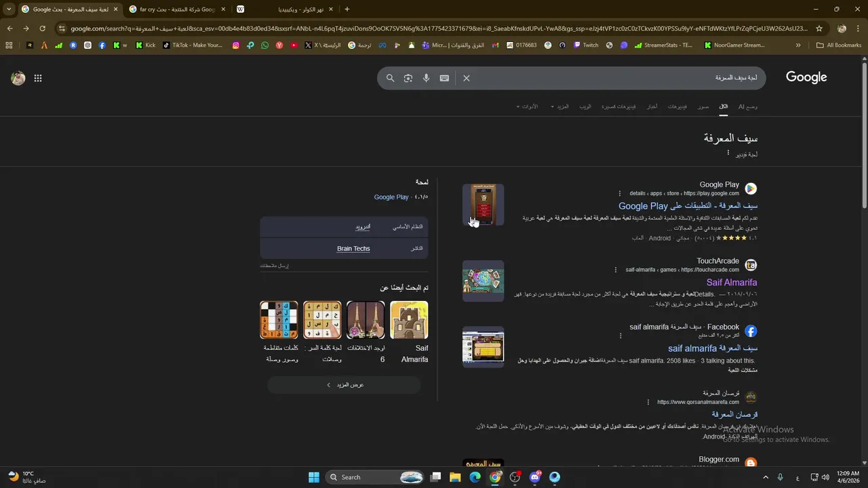Open كلمات متقاطعة crossword thumbnail
Image resolution: width=868 pixels, height=488 pixels.
pyautogui.click(x=279, y=320)
